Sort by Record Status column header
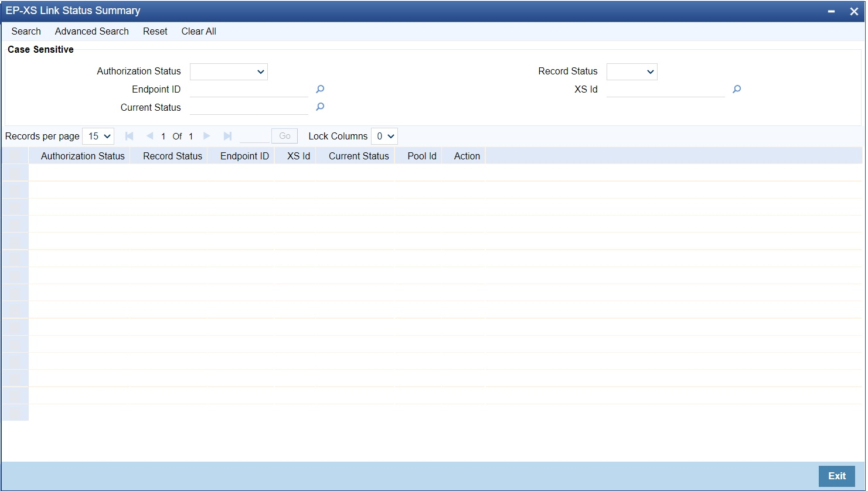 click(172, 156)
